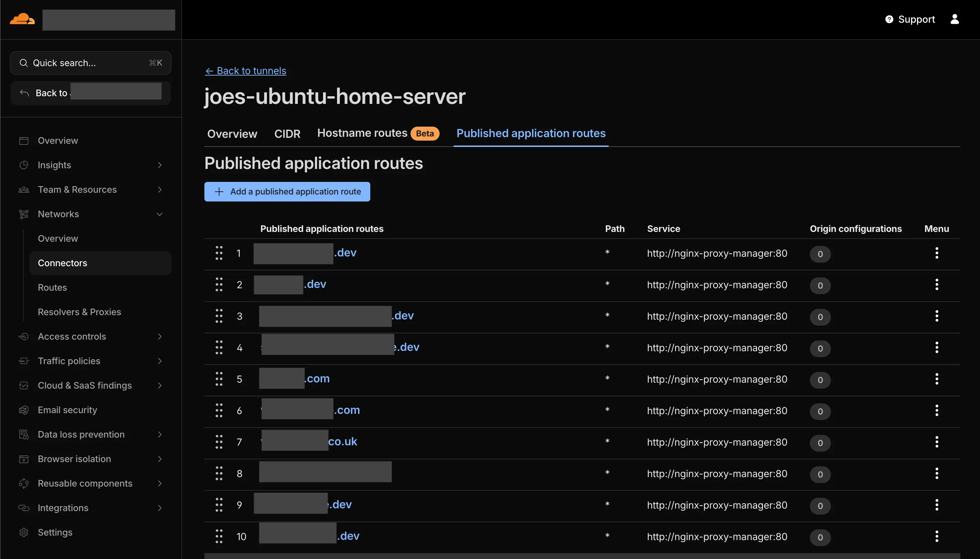Click the Settings gear in the sidebar
This screenshot has height=559, width=980.
24,532
